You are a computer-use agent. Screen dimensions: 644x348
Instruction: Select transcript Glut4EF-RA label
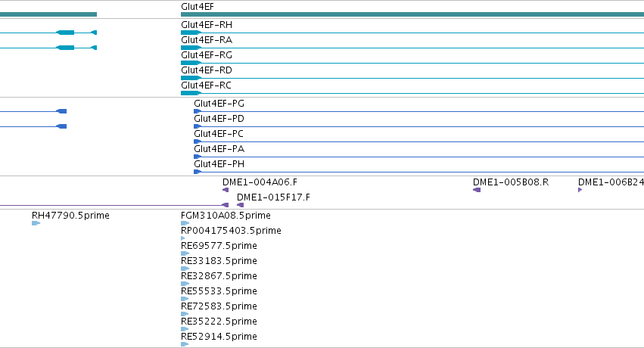[x=206, y=40]
